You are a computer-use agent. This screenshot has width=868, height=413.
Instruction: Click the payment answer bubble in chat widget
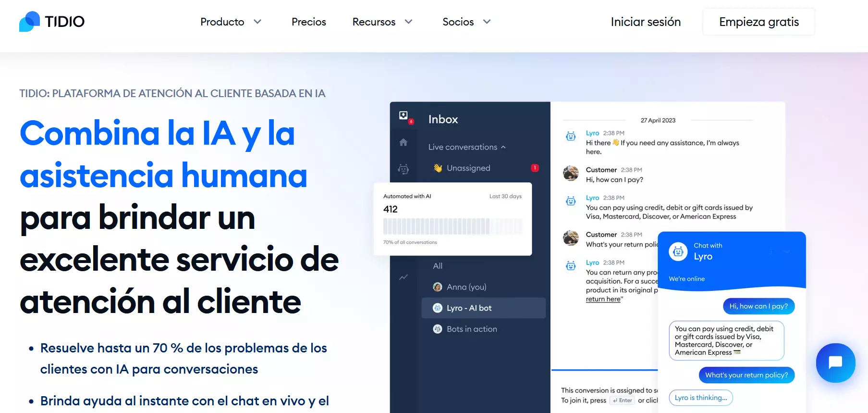[x=726, y=341]
